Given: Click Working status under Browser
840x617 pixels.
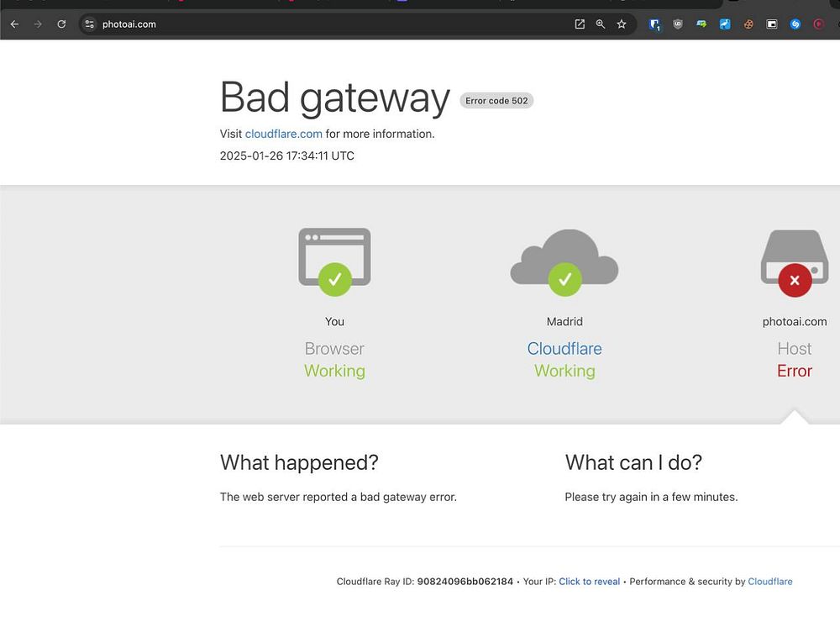Looking at the screenshot, I should pos(335,371).
